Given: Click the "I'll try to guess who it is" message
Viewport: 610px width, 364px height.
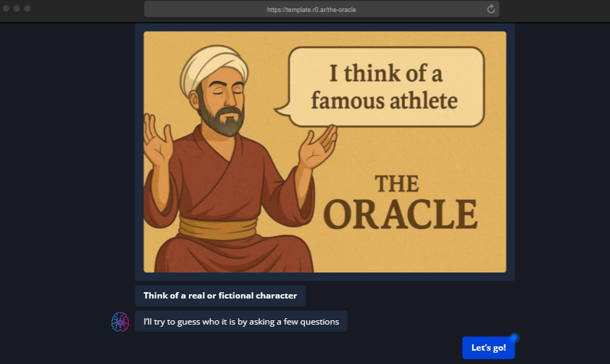Looking at the screenshot, I should tap(241, 322).
